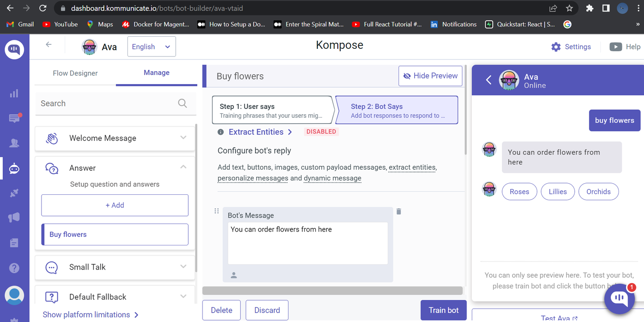Click the Search input field
Viewport: 644px width, 322px height.
pos(107,103)
